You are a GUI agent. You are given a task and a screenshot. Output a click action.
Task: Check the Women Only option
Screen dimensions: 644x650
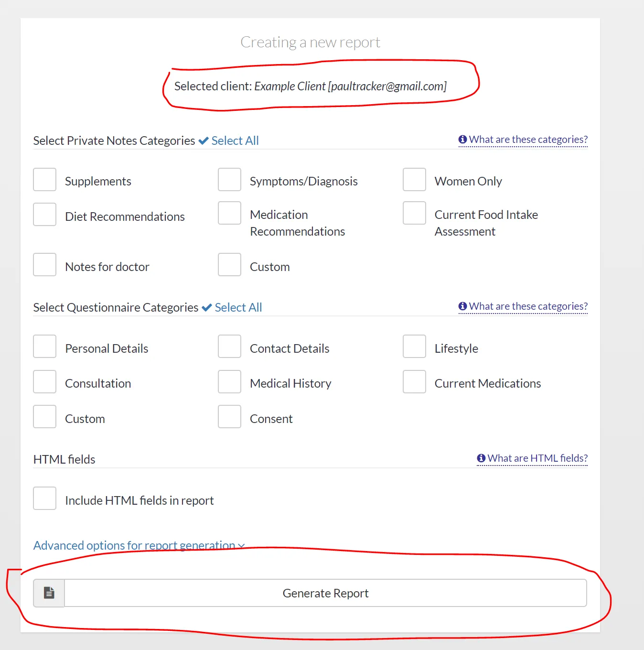[414, 180]
